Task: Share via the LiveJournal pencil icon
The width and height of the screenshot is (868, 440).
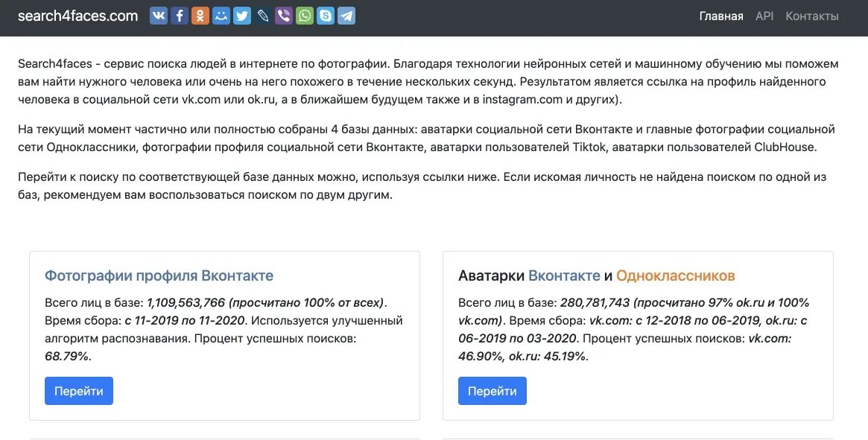Action: (x=263, y=16)
